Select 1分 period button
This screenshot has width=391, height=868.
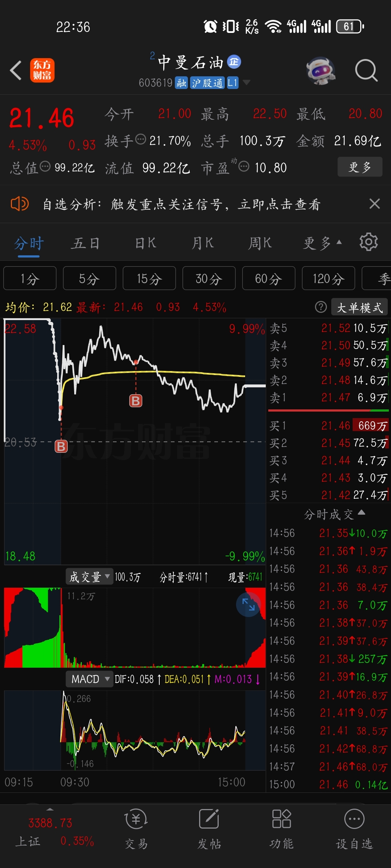pos(30,278)
